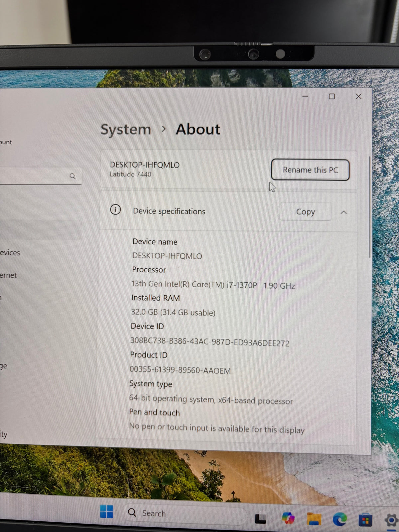The image size is (399, 532).
Task: Open File Explorer from taskbar
Action: (x=314, y=519)
